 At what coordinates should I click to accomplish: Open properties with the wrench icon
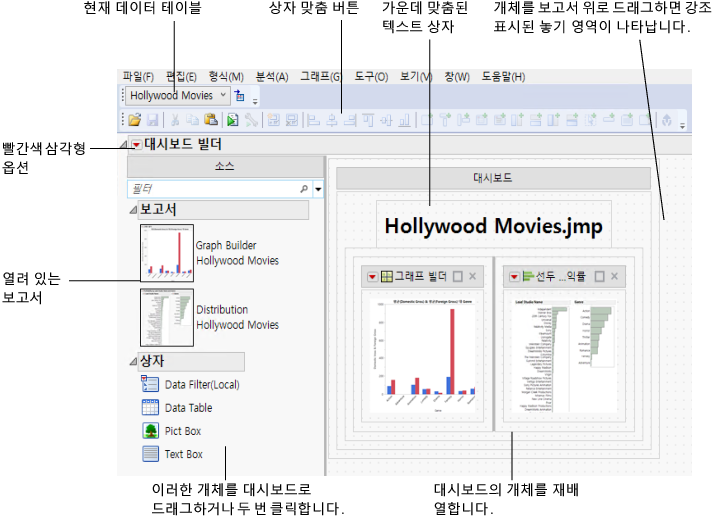coord(251,120)
